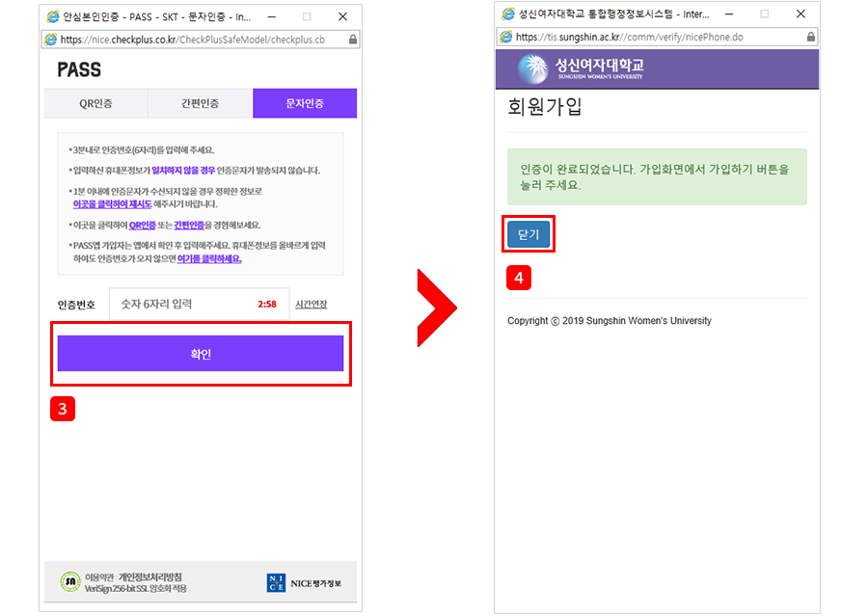Switch to the QR인증 tab

tap(95, 103)
